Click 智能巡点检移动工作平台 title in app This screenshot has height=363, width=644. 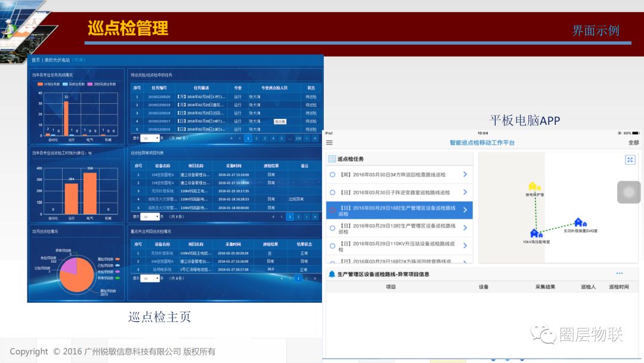pyautogui.click(x=482, y=143)
